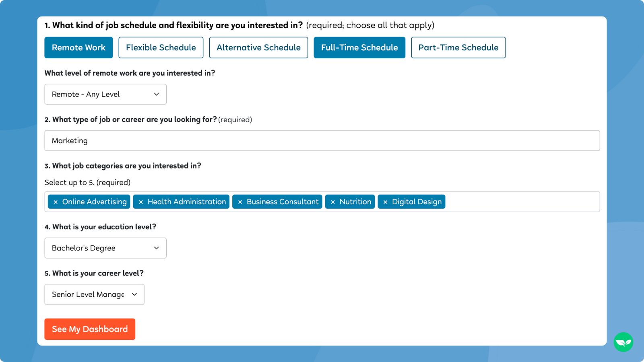This screenshot has width=644, height=362.
Task: Deselect the Remote Work option
Action: 78,47
